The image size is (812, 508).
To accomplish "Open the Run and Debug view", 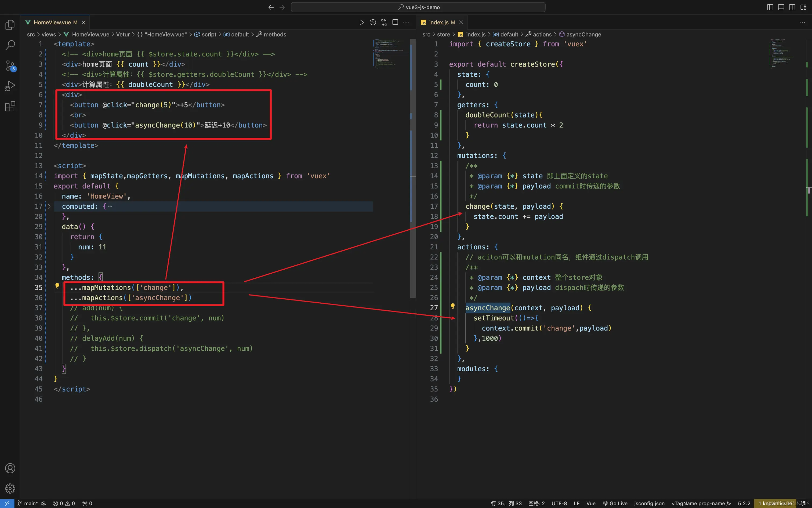I will coord(10,86).
